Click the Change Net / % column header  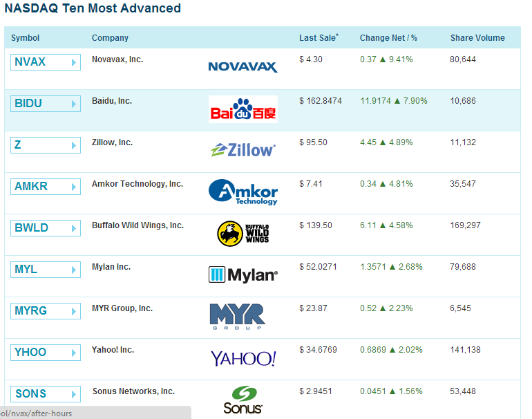[x=388, y=38]
